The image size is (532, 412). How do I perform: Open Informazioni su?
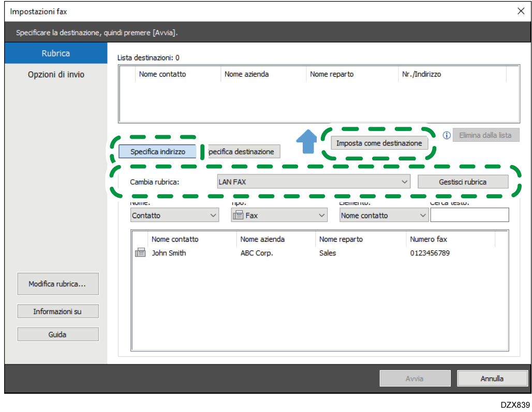point(57,311)
